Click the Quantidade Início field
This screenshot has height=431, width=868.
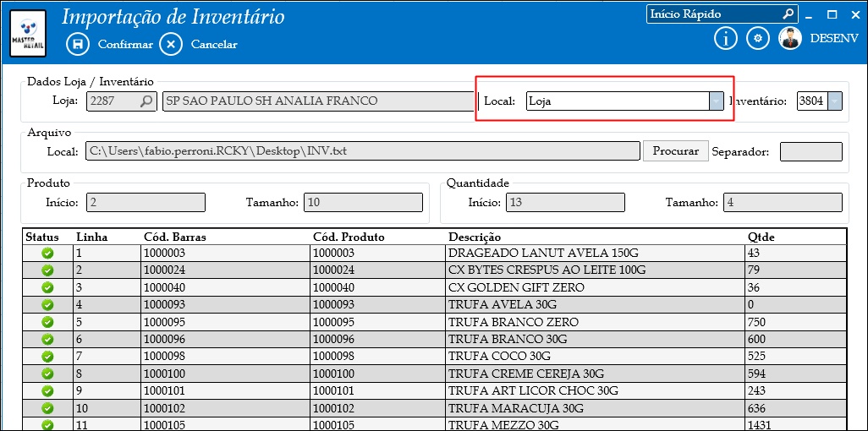click(x=565, y=202)
